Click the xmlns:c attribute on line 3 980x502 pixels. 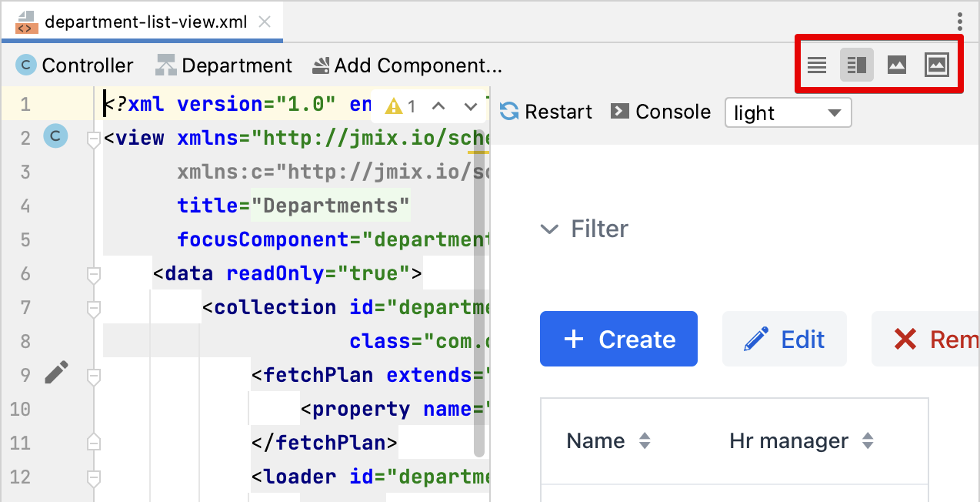tap(333, 172)
